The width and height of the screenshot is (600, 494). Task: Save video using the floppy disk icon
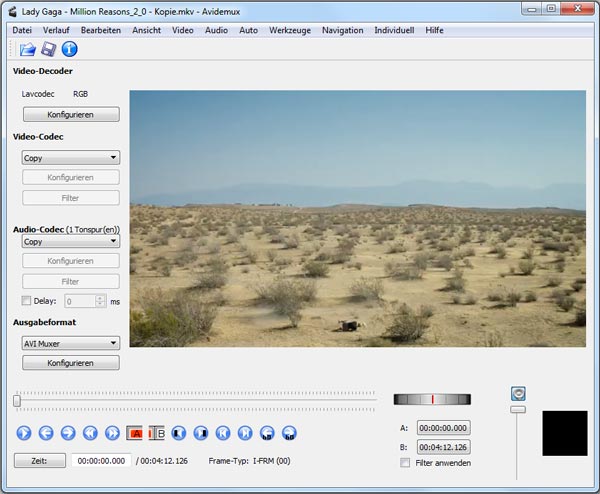pyautogui.click(x=48, y=49)
